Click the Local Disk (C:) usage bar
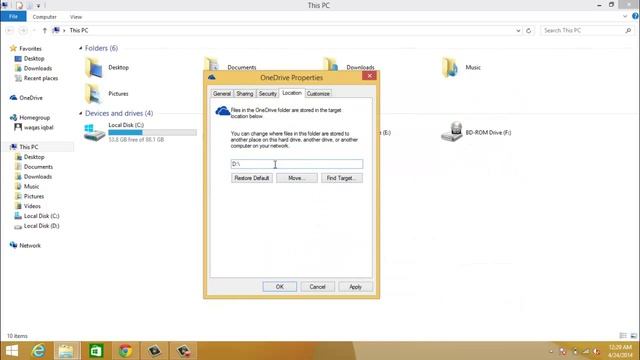This screenshot has height=360, width=640. click(x=152, y=132)
